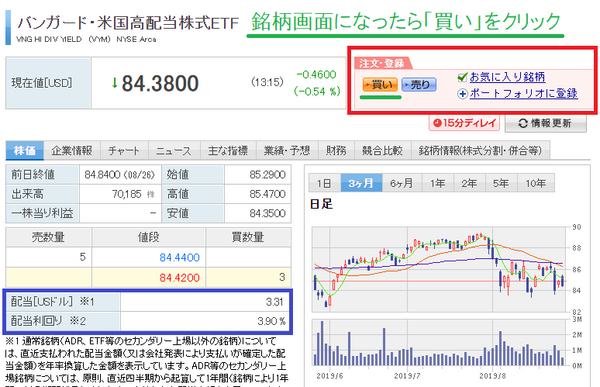This screenshot has height=387, width=600.
Task: Choose the 5年 chart period
Action: (x=501, y=183)
